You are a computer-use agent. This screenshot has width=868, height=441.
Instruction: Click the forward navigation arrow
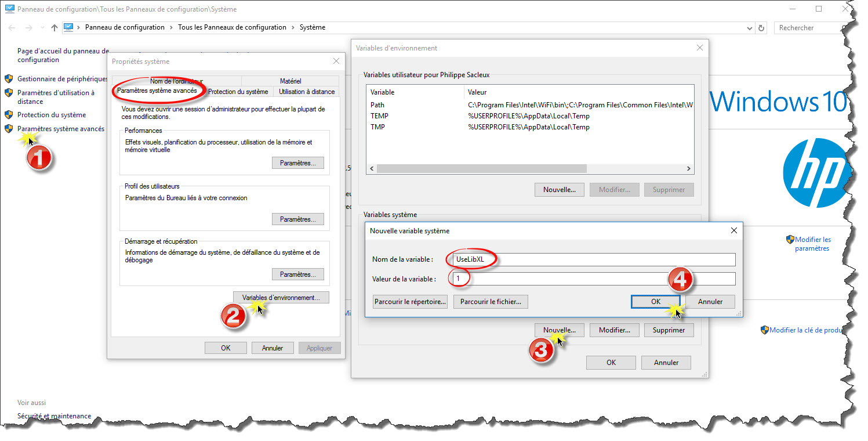tap(28, 28)
